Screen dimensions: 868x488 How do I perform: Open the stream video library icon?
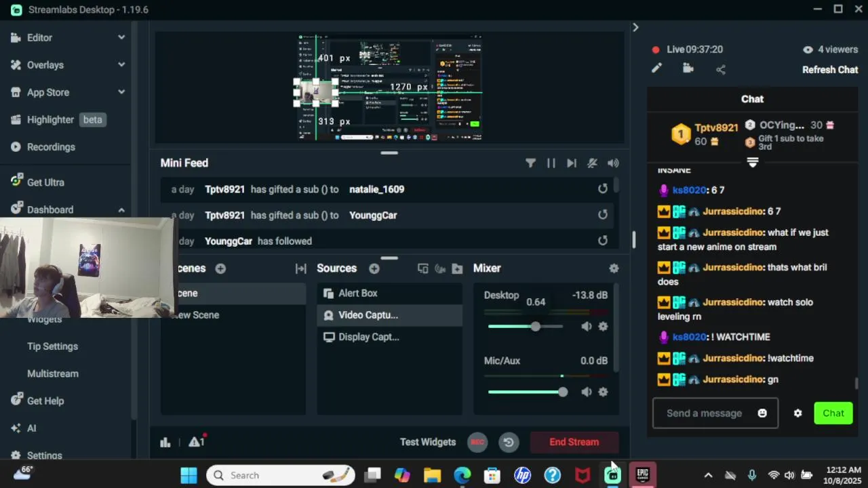(x=688, y=68)
